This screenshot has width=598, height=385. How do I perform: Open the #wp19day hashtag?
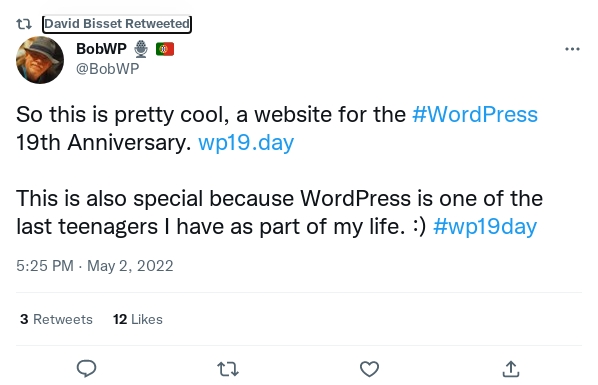pyautogui.click(x=485, y=227)
